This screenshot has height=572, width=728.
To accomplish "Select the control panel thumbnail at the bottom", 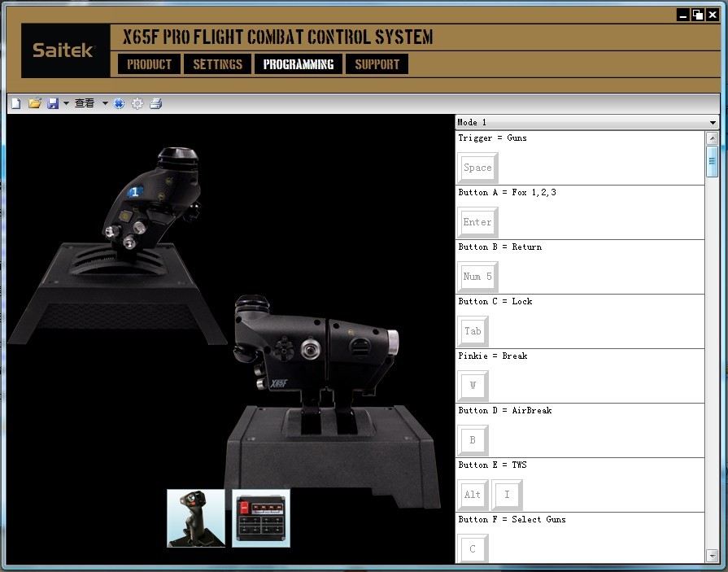I will 261,518.
